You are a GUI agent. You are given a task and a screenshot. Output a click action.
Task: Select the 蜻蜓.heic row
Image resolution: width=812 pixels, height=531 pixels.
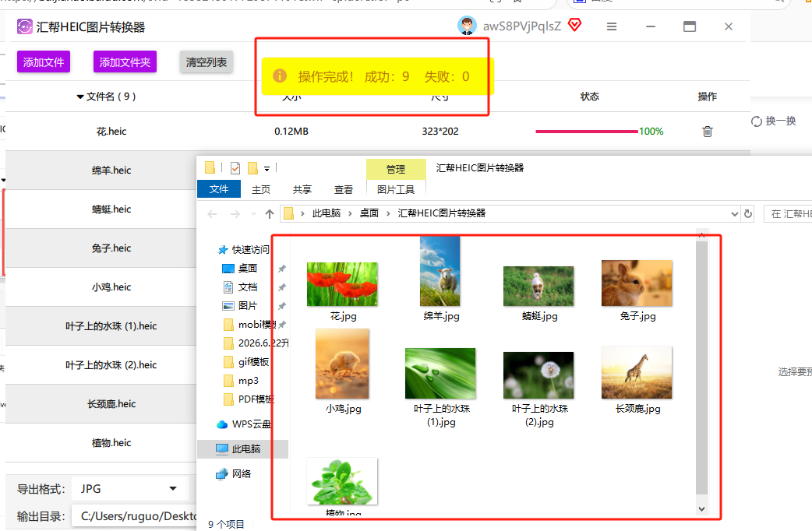point(101,209)
